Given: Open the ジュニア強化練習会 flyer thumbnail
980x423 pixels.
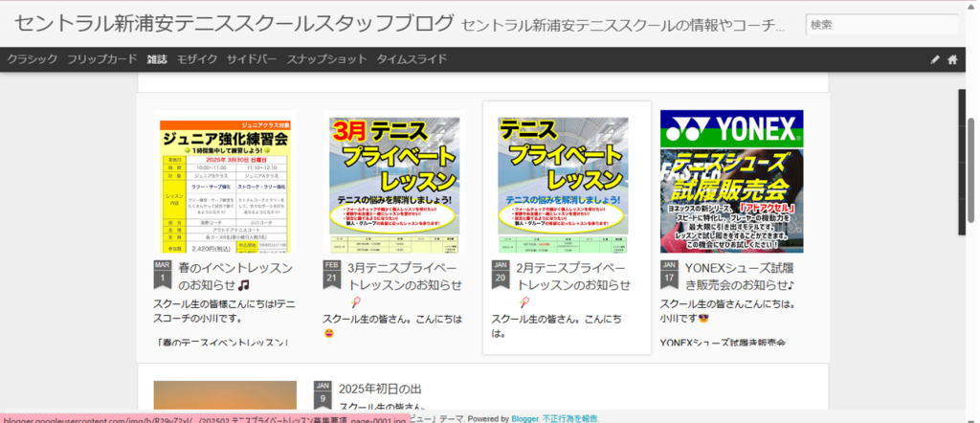Looking at the screenshot, I should (225, 181).
